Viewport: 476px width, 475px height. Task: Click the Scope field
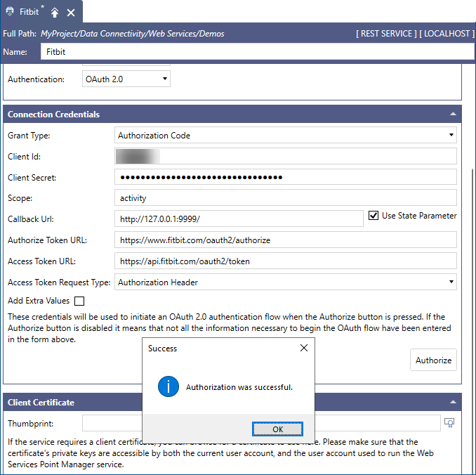[x=285, y=198]
